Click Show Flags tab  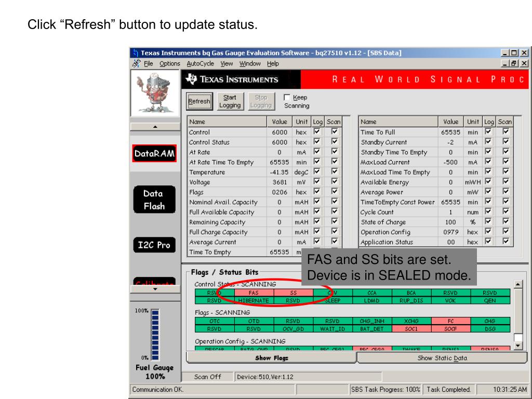click(271, 358)
